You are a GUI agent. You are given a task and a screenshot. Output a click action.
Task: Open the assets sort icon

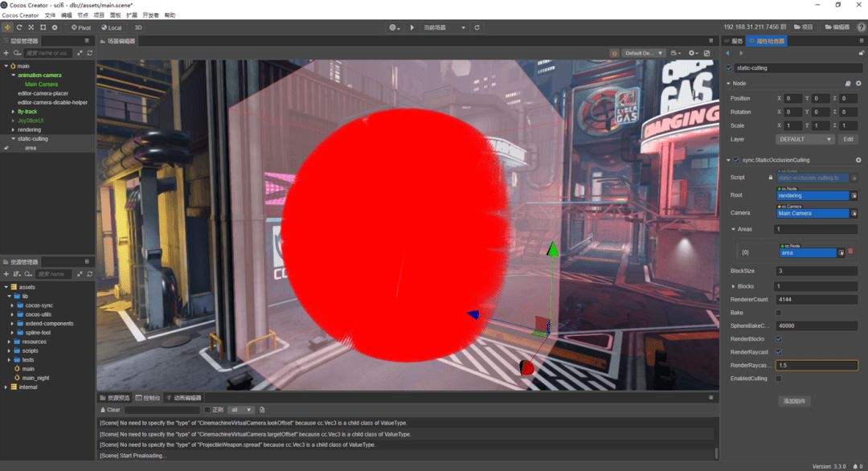[x=17, y=274]
